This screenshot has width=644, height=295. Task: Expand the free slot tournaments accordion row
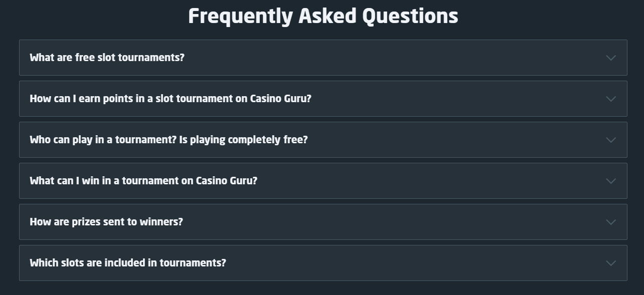pyautogui.click(x=351, y=58)
